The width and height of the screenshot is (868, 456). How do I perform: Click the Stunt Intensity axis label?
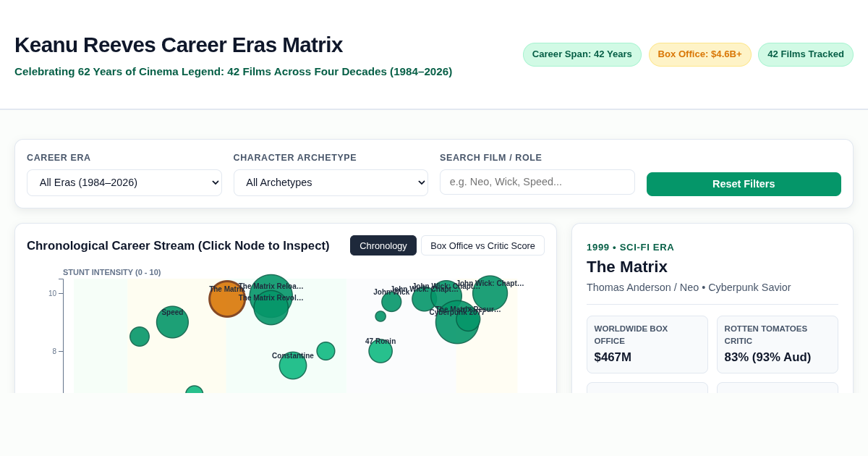coord(112,272)
